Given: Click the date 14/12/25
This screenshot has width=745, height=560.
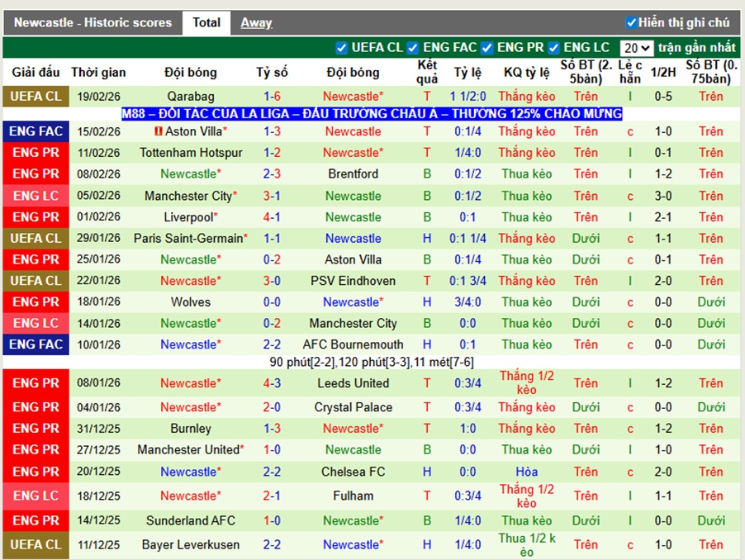Looking at the screenshot, I should click(x=98, y=520).
